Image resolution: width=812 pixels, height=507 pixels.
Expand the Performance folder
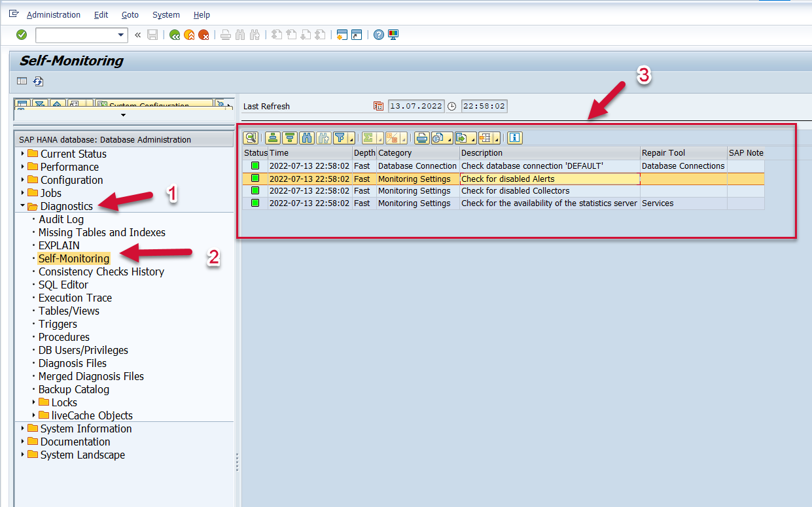(x=23, y=167)
